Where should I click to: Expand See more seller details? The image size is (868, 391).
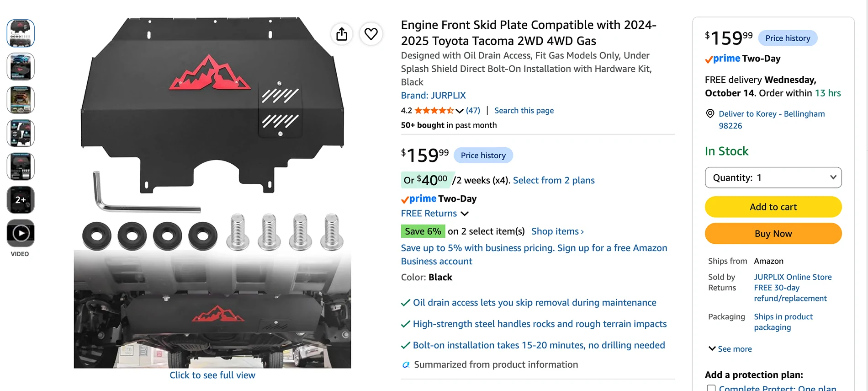[730, 349]
